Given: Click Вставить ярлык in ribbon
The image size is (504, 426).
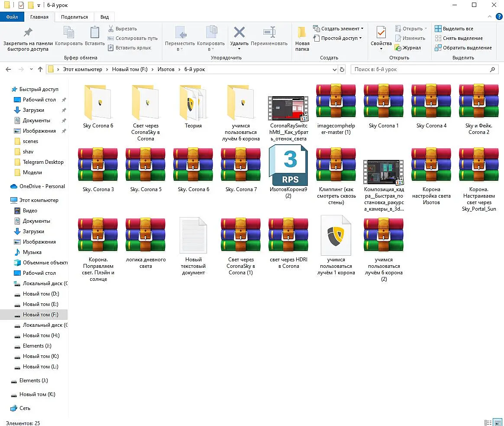Looking at the screenshot, I should pos(130,48).
